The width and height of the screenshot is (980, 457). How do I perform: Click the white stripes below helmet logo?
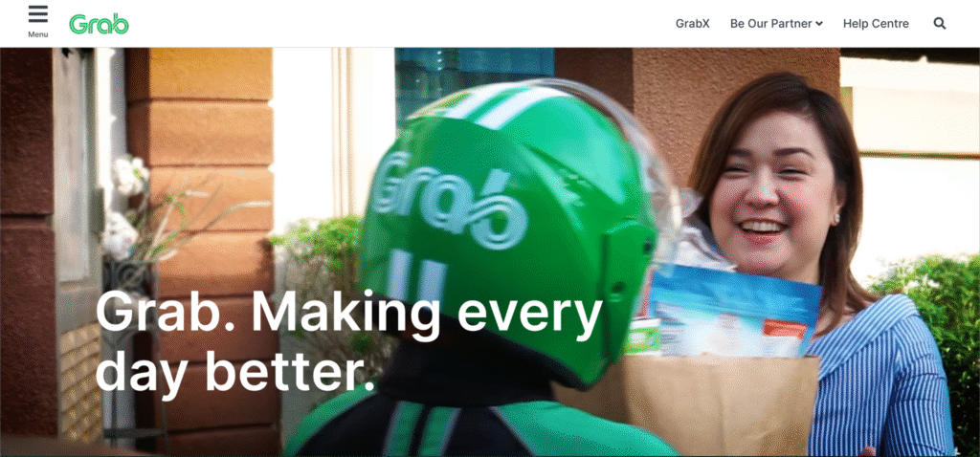click(416, 278)
